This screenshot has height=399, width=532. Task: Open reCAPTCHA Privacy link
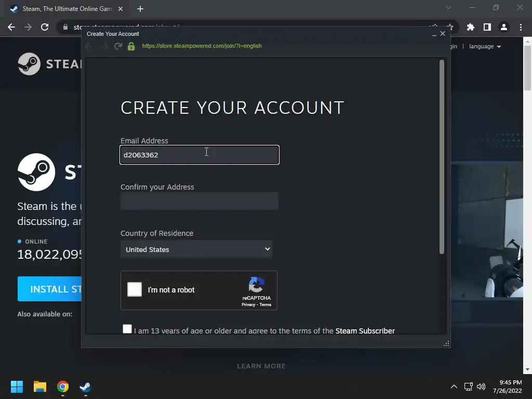[248, 304]
